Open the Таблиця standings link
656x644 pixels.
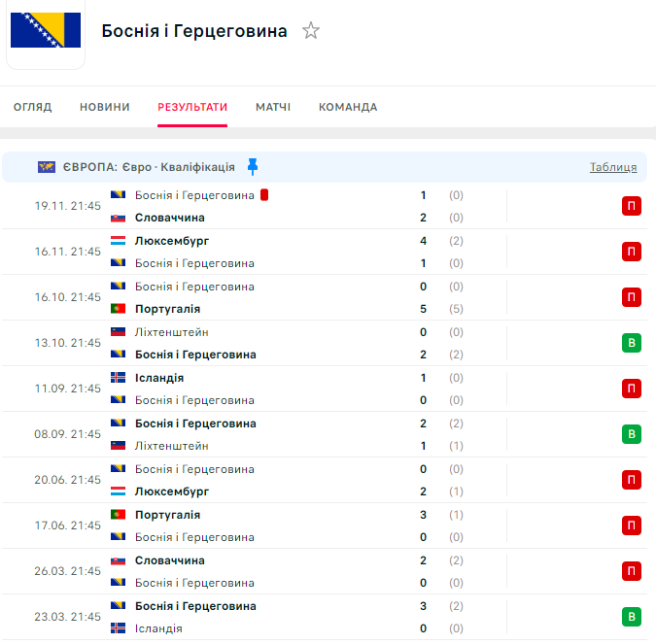tap(613, 167)
